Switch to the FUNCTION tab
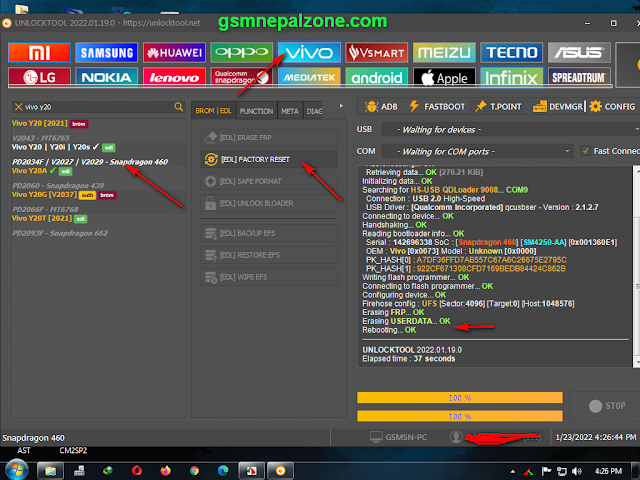Image resolution: width=640 pixels, height=480 pixels. coord(256,111)
